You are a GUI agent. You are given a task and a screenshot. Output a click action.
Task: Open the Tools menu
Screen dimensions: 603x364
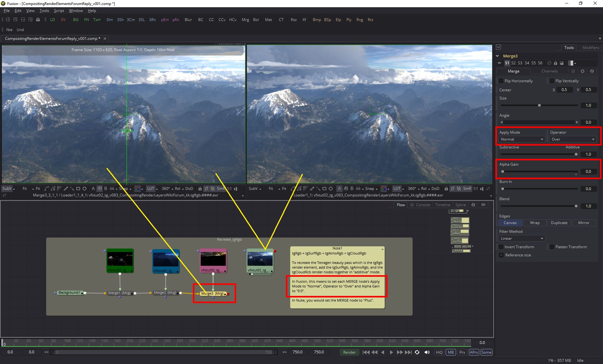[44, 11]
